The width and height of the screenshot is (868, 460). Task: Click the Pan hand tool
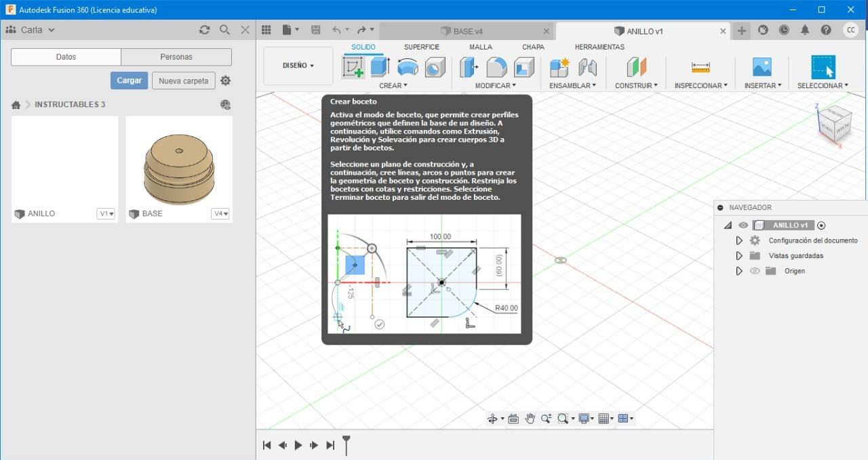(x=530, y=419)
